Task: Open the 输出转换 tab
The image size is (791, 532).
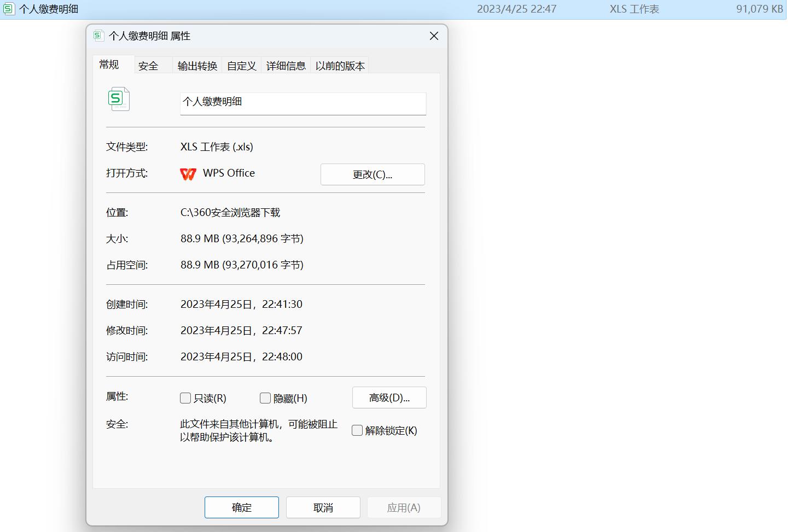Action: tap(196, 65)
